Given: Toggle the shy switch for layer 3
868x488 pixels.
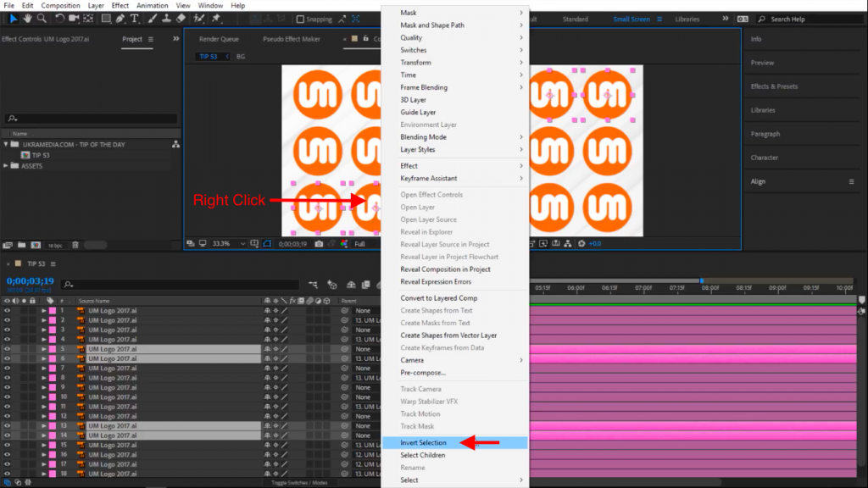Looking at the screenshot, I should pyautogui.click(x=267, y=330).
